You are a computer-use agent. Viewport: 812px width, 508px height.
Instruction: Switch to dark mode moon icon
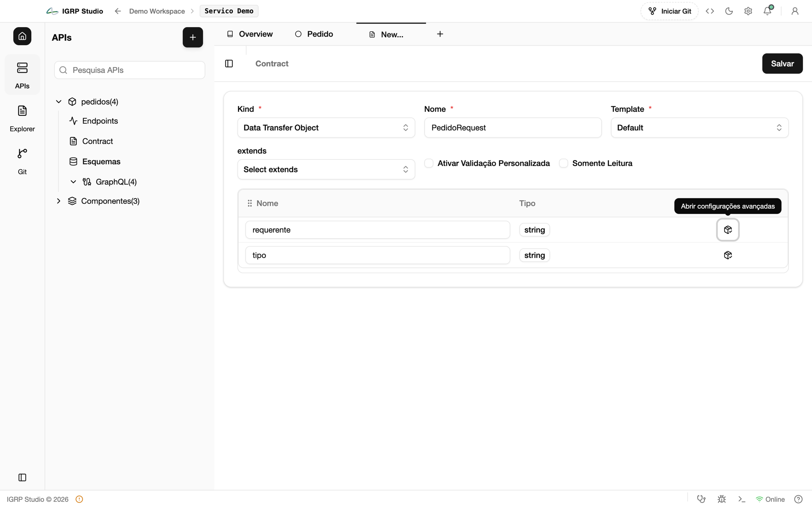point(729,11)
